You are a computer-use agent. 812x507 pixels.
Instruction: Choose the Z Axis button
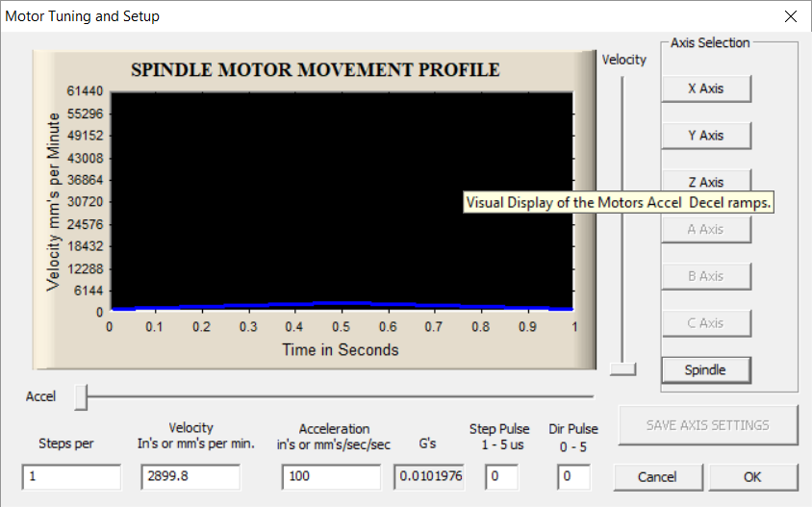point(705,181)
